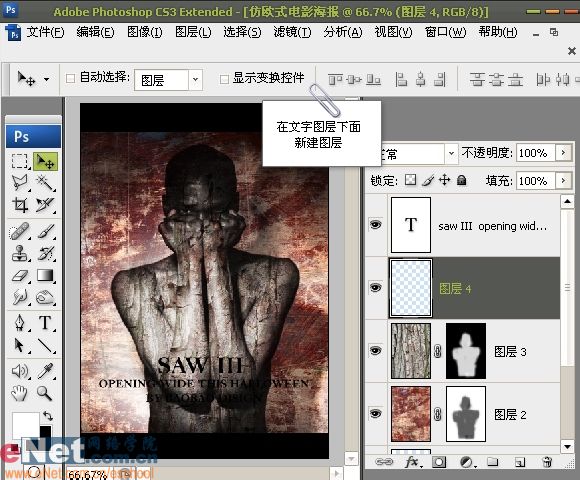This screenshot has width=580, height=480.
Task: Link layers at Layers panel bottom
Action: pos(384,462)
